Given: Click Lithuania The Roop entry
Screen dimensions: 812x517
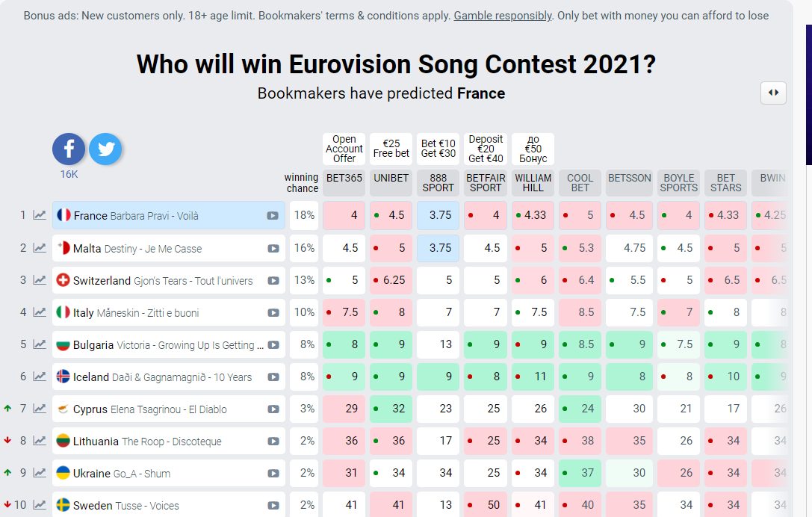Looking at the screenshot, I should 168,442.
